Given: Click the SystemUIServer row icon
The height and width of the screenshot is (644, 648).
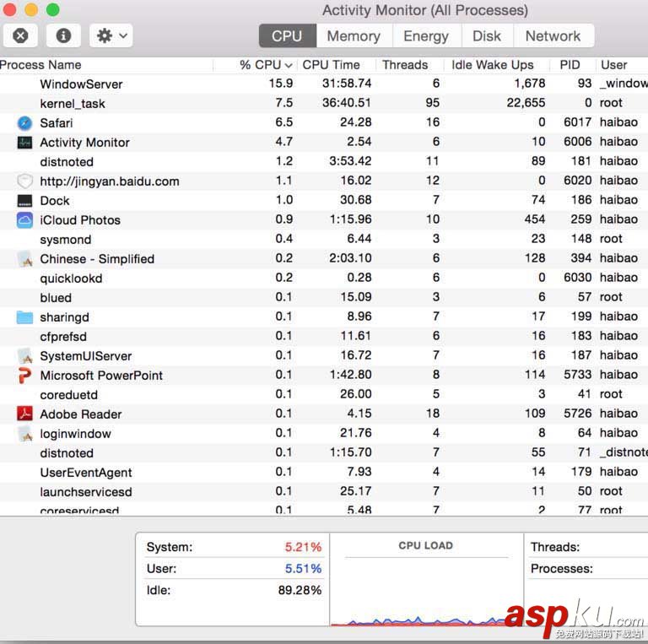Looking at the screenshot, I should pyautogui.click(x=25, y=356).
